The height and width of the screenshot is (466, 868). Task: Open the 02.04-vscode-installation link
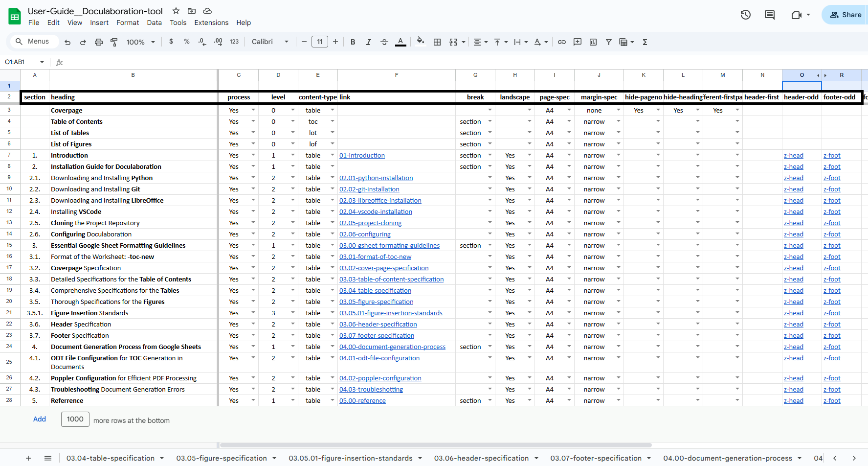pyautogui.click(x=376, y=211)
